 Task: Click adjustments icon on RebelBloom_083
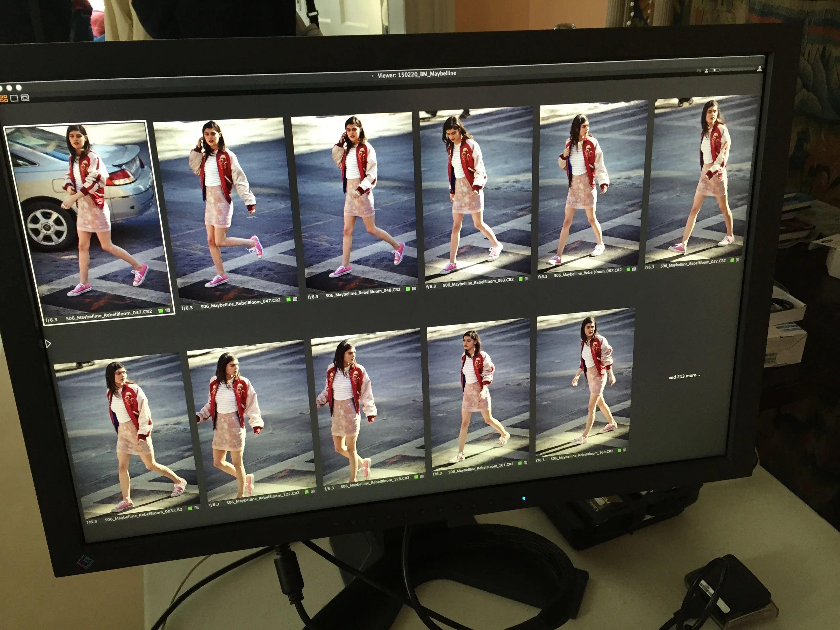[196, 507]
